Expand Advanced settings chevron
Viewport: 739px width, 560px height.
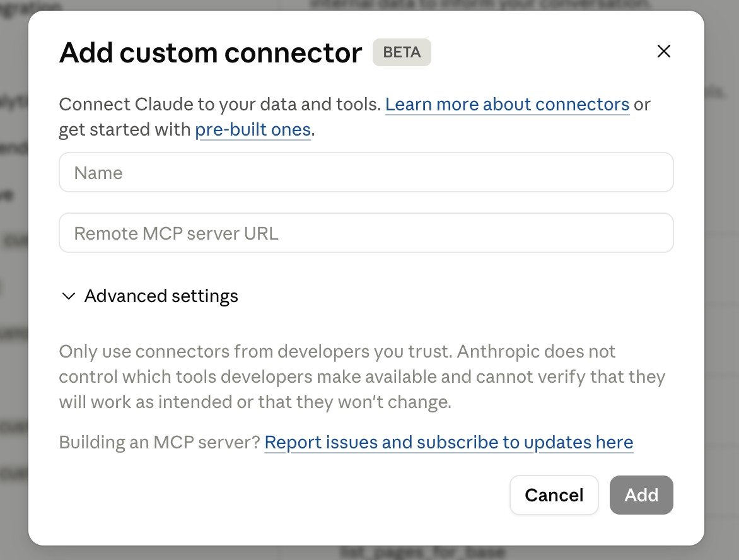[68, 296]
